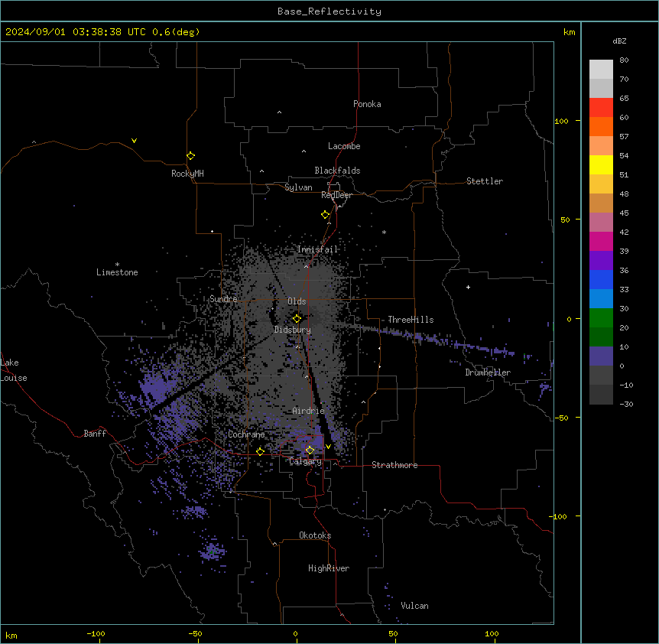The width and height of the screenshot is (659, 644).
Task: Click the -50 tick on the bottom axis
Action: (195, 634)
